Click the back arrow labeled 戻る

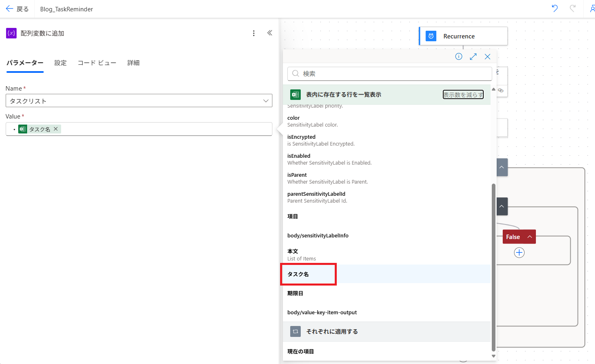point(17,9)
